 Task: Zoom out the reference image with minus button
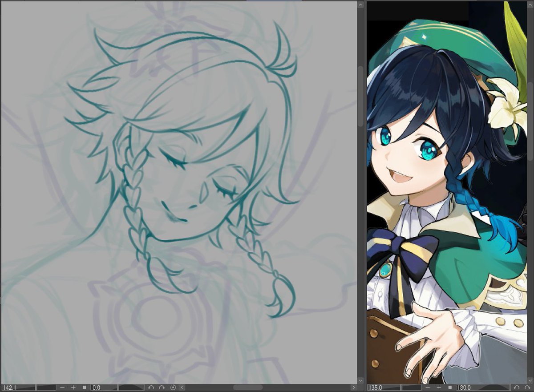(x=428, y=388)
